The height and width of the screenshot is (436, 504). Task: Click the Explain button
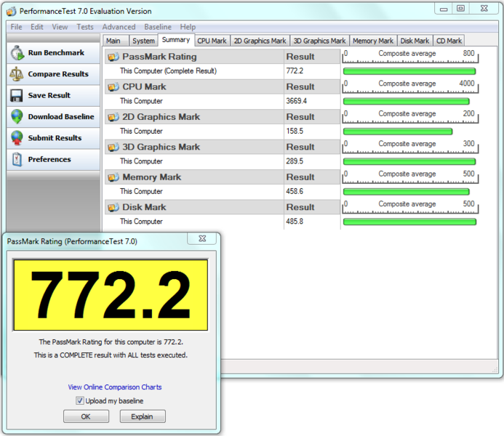(143, 416)
